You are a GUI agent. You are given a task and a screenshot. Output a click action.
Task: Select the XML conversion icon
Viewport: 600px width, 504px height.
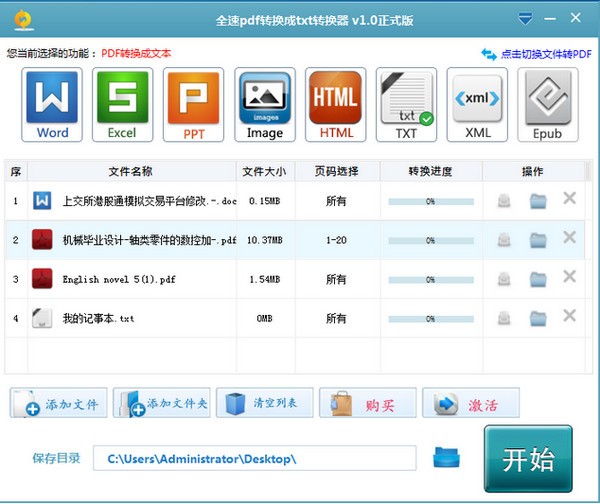point(477,105)
